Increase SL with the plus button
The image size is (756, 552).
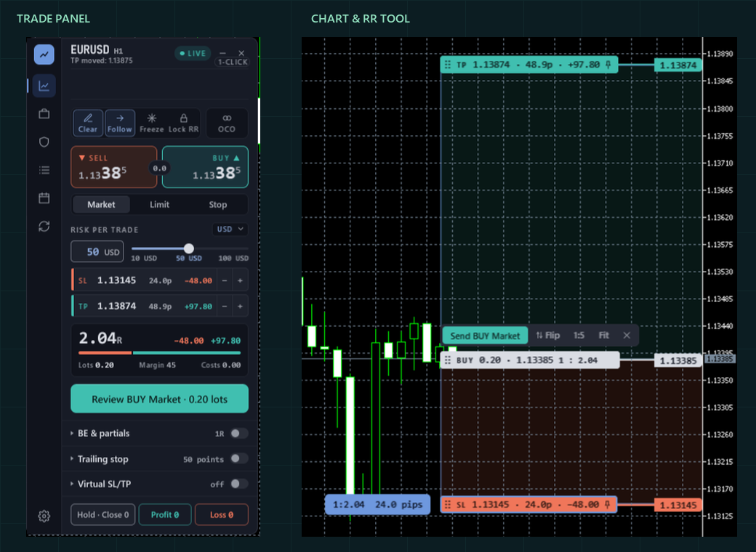(x=240, y=280)
